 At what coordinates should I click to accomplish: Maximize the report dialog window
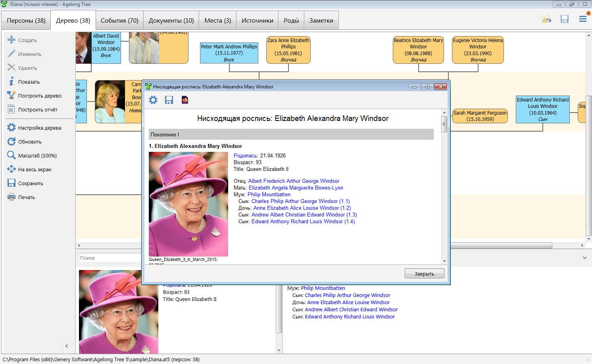427,86
